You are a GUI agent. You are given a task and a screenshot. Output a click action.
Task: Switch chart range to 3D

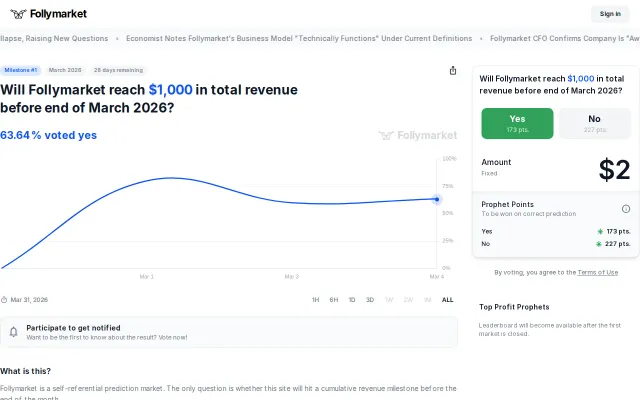tap(370, 300)
